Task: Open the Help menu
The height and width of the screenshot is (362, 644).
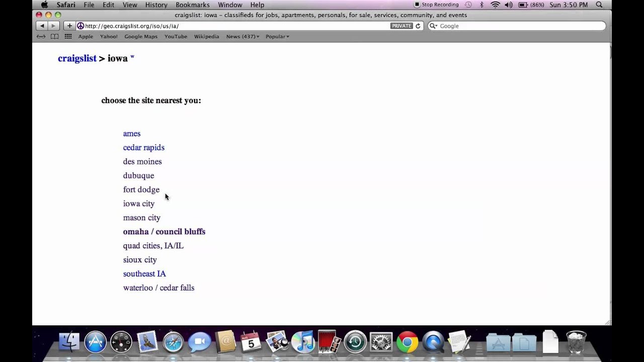Action: pyautogui.click(x=257, y=5)
